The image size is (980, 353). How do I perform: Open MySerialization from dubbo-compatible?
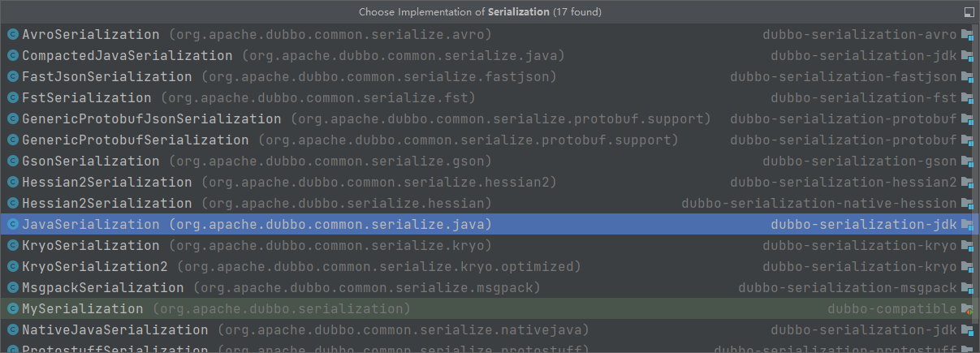(82, 309)
